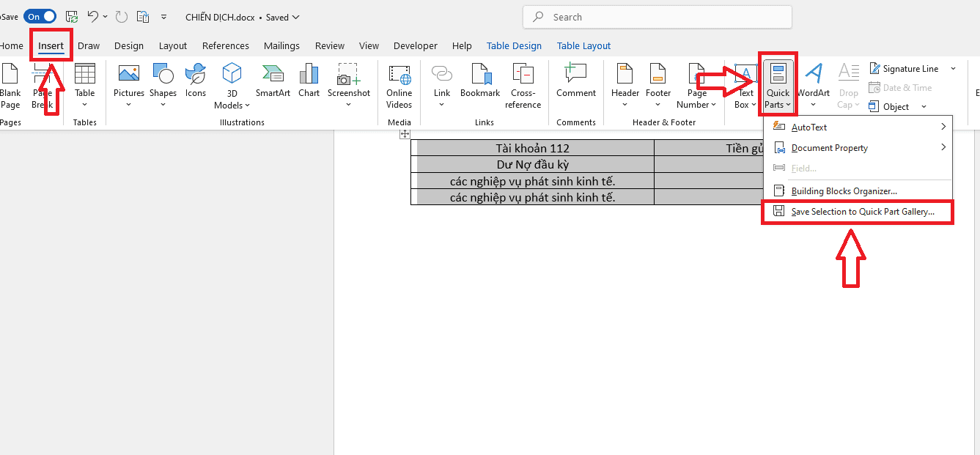Toggle the AutoSave switch

40,16
